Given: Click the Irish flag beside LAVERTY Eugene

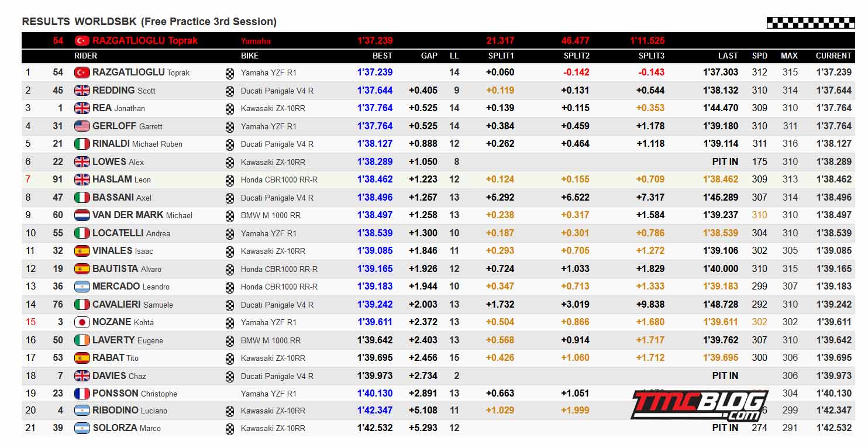Looking at the screenshot, I should pyautogui.click(x=82, y=340).
